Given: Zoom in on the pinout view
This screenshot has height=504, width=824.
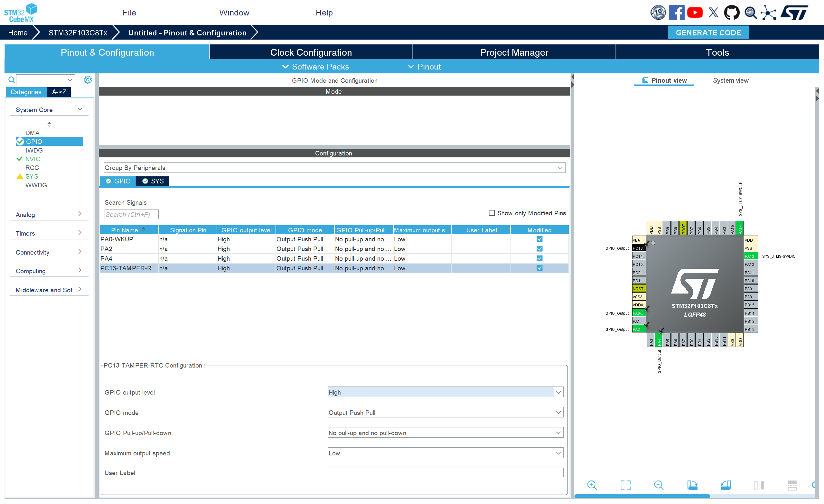Looking at the screenshot, I should coord(592,485).
